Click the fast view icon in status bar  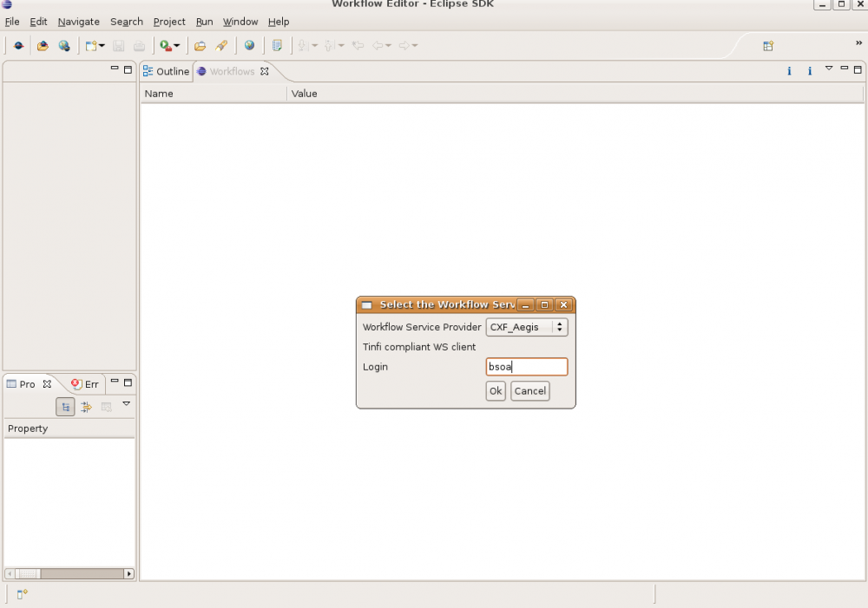tap(22, 594)
